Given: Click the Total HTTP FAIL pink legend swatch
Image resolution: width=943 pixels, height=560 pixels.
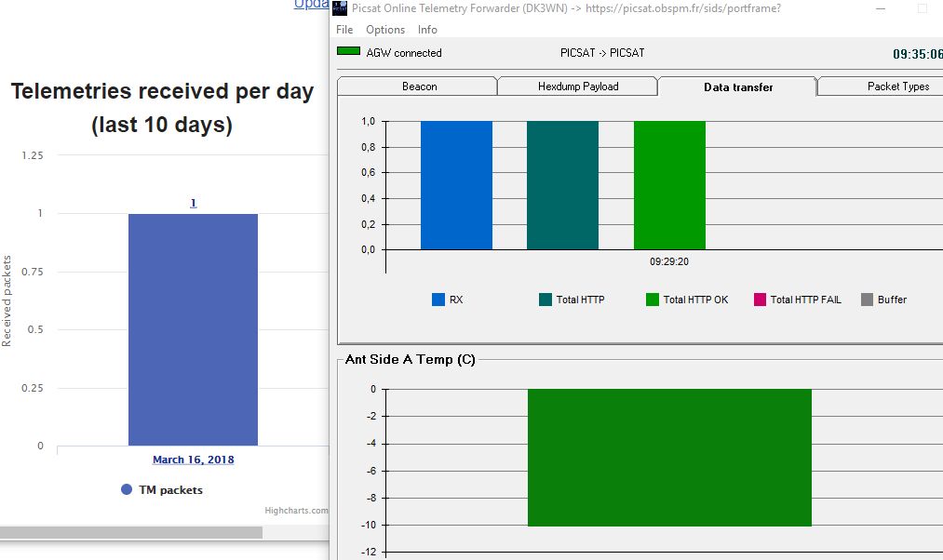Looking at the screenshot, I should (760, 300).
